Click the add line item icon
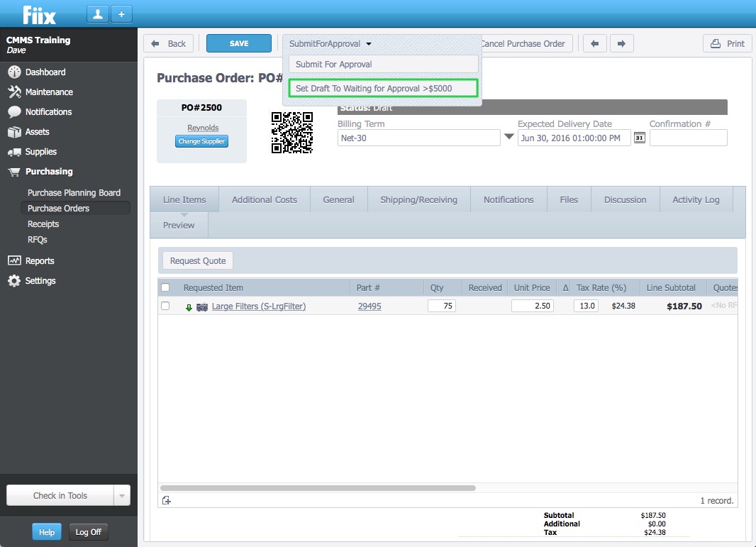756x547 pixels. 167,501
